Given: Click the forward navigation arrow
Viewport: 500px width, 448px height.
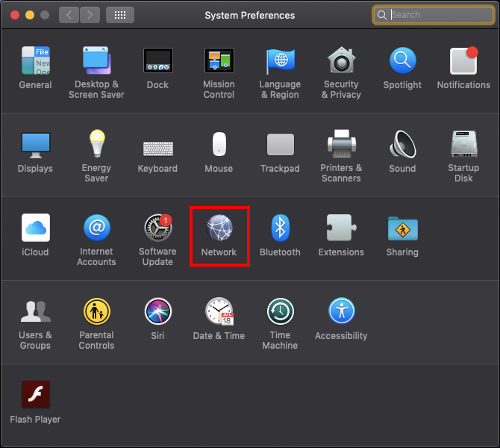Looking at the screenshot, I should click(90, 15).
